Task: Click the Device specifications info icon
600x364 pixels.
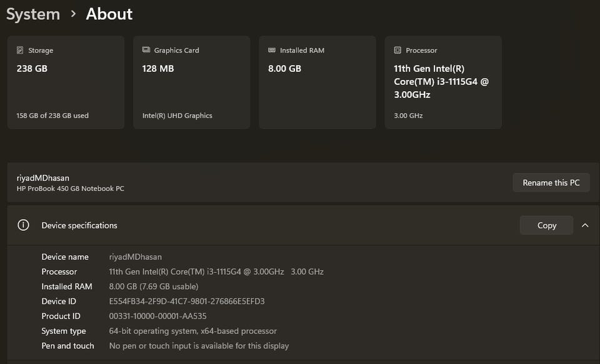Action: pyautogui.click(x=23, y=225)
